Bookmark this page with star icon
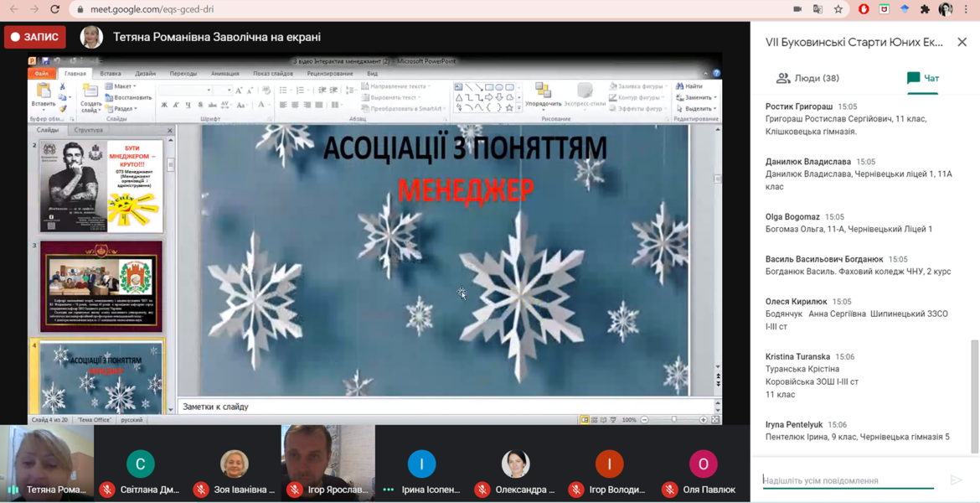The width and height of the screenshot is (980, 503). pyautogui.click(x=838, y=9)
